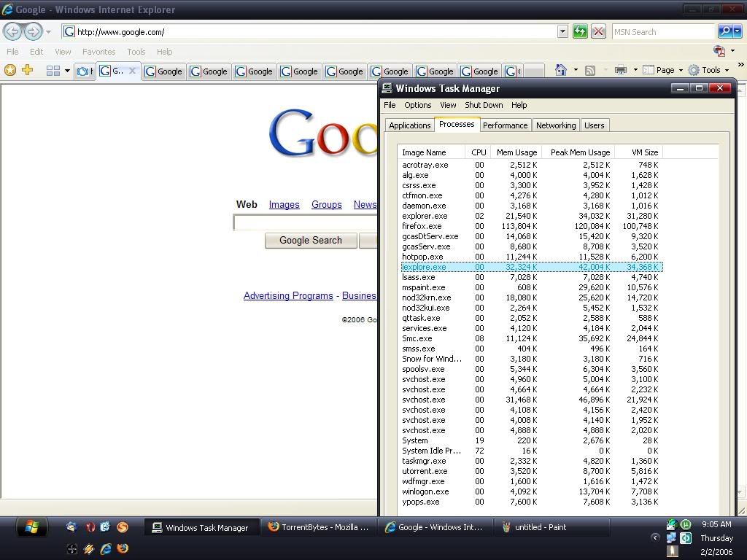Go to the Home page icon
This screenshot has width=747, height=560.
(x=561, y=70)
